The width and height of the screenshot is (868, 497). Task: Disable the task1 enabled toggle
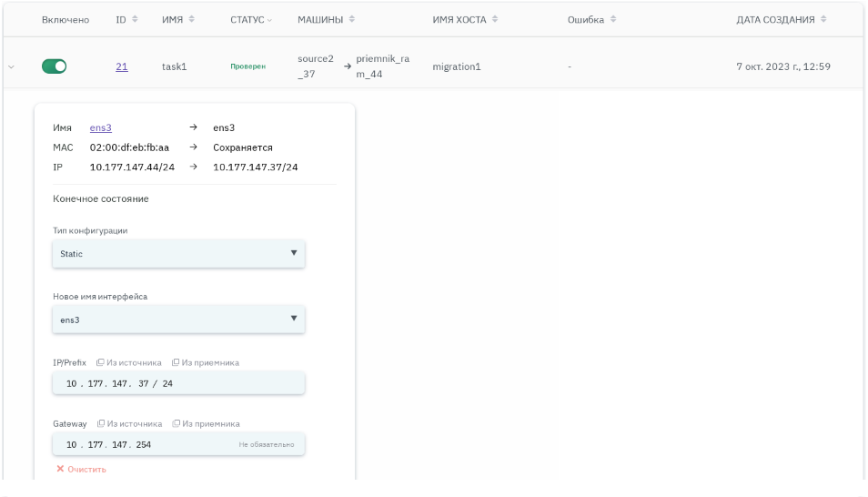(x=55, y=66)
